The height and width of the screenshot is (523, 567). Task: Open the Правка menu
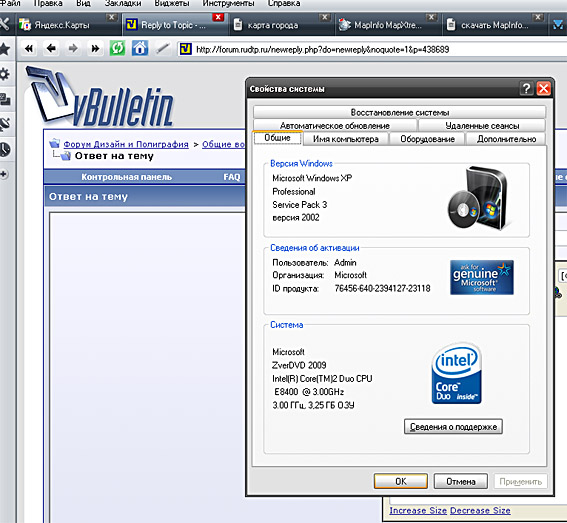tap(48, 4)
